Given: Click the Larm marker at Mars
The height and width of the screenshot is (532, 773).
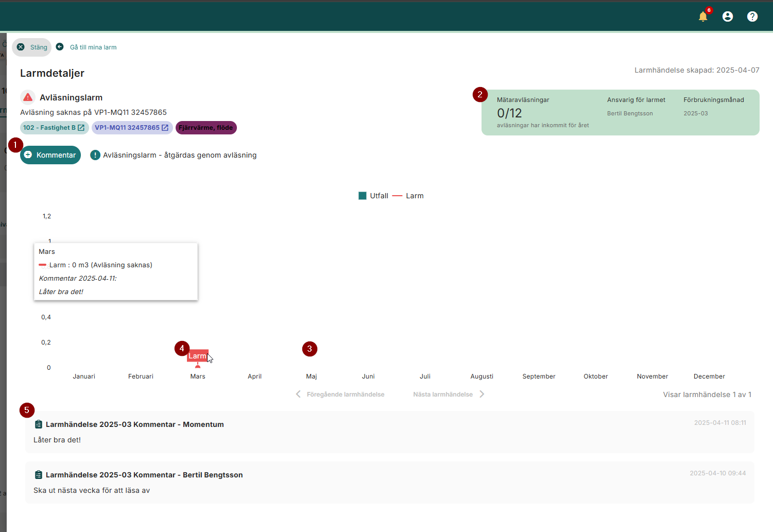Looking at the screenshot, I should click(x=197, y=356).
